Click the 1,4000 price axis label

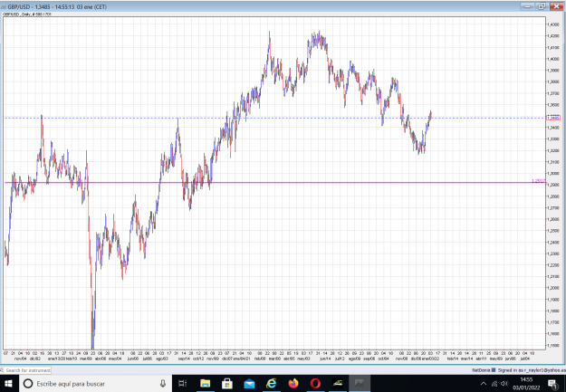(553, 59)
